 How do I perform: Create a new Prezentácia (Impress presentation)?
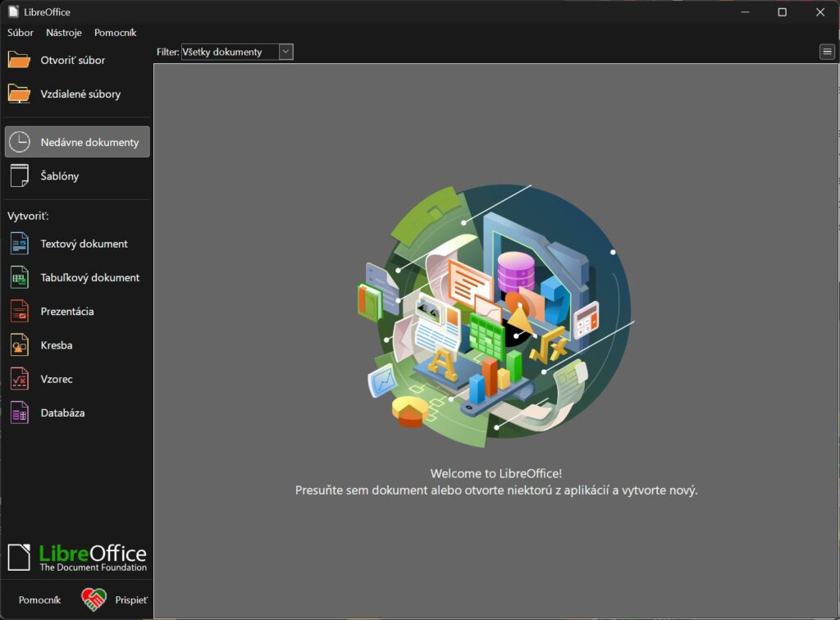pyautogui.click(x=67, y=311)
